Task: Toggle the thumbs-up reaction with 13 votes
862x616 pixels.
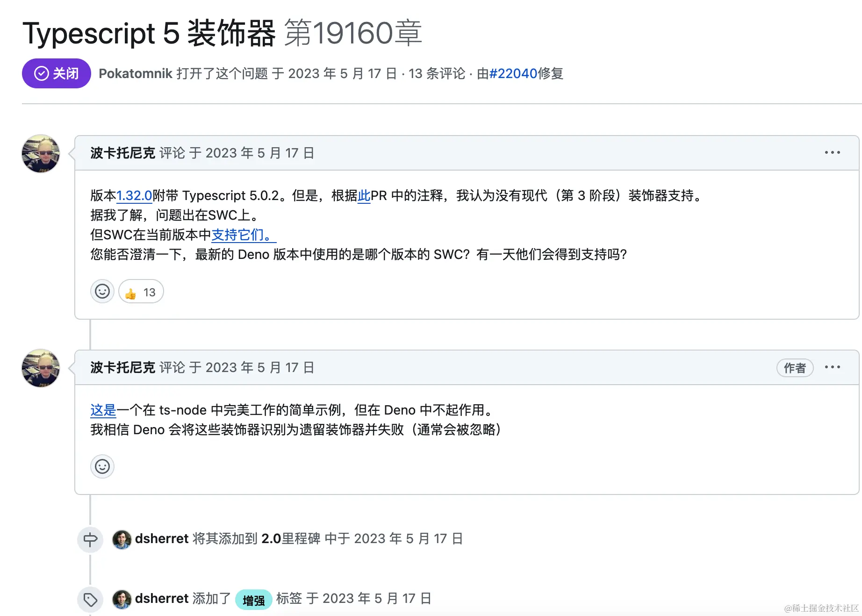Action: point(141,292)
